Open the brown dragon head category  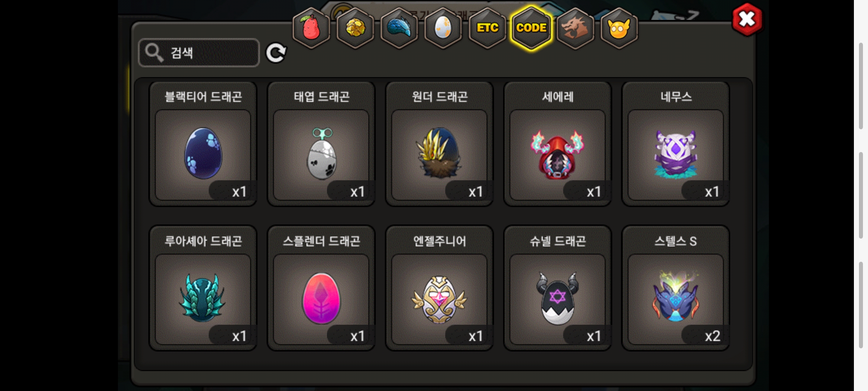click(x=575, y=28)
